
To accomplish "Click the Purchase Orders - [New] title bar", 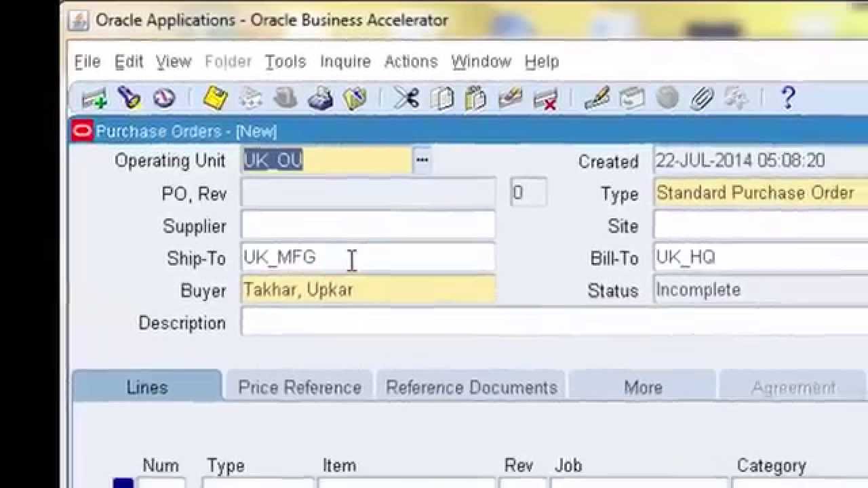I will click(x=468, y=131).
